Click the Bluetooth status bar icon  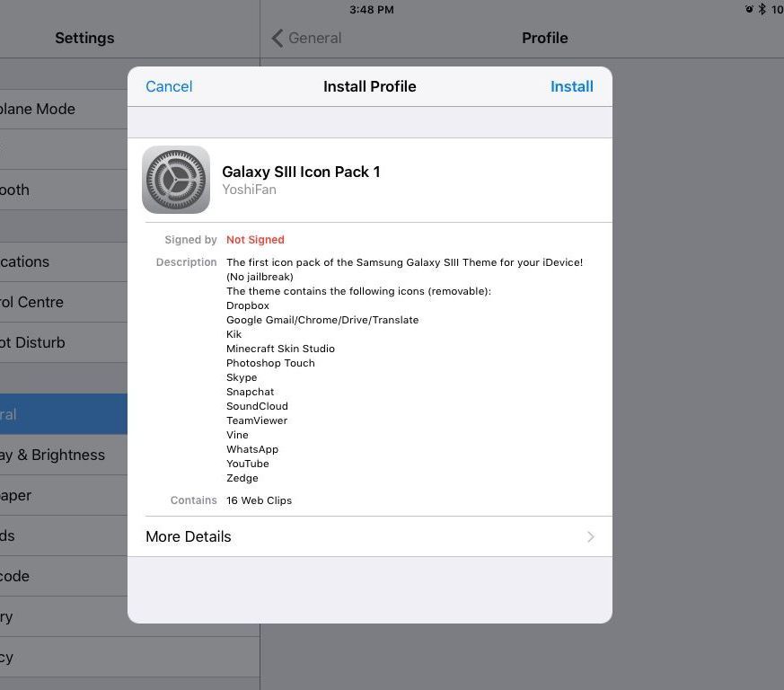pos(762,9)
